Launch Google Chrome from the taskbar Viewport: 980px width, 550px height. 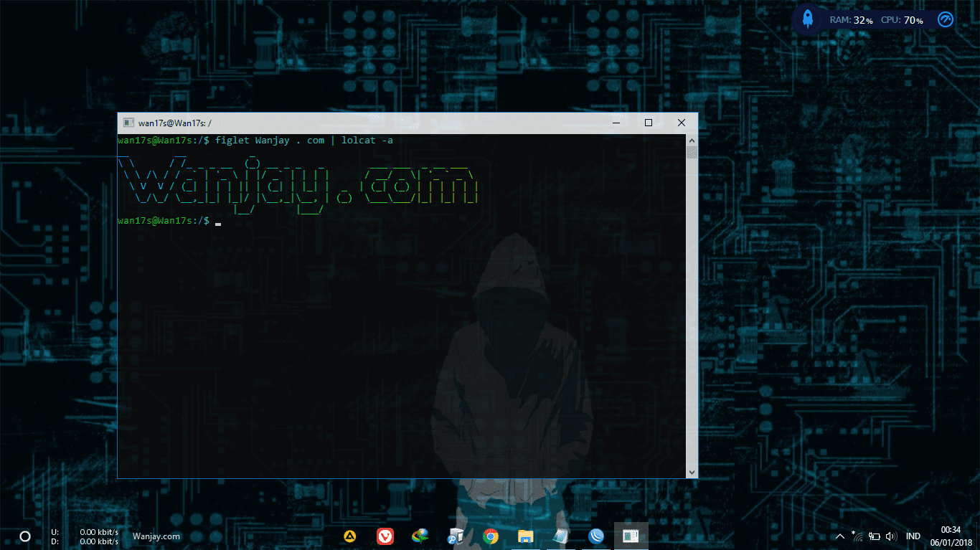tap(491, 536)
